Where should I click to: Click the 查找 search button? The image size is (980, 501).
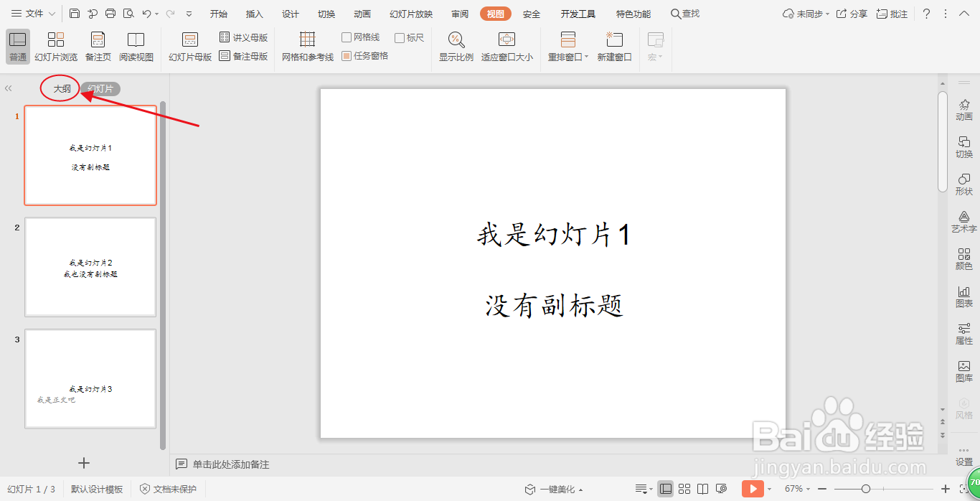coord(685,14)
